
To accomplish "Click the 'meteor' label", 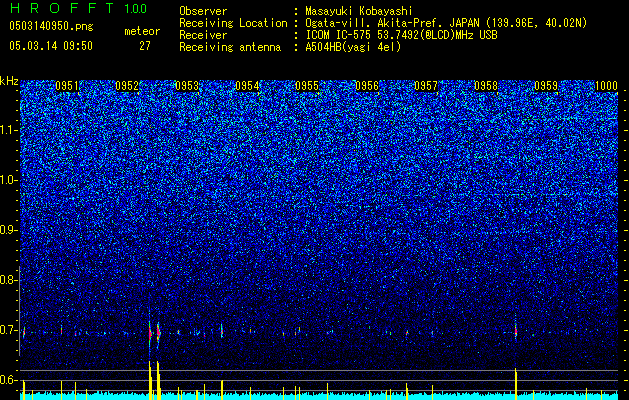I will tap(142, 31).
